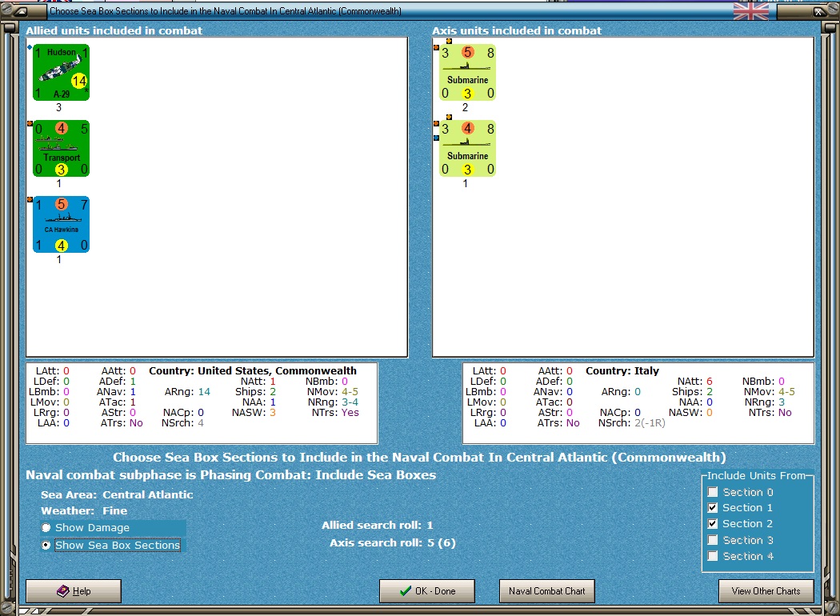Click Allied ARng: 14 value
This screenshot has width=840, height=616.
(x=204, y=391)
